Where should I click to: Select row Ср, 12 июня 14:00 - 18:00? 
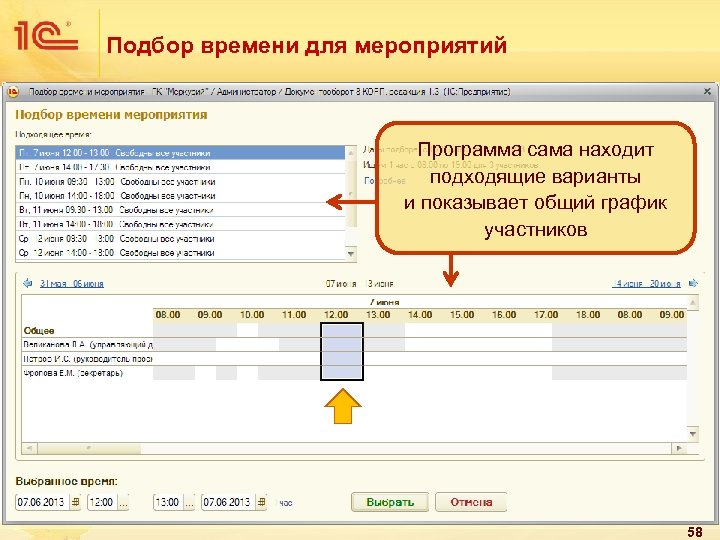click(x=181, y=253)
